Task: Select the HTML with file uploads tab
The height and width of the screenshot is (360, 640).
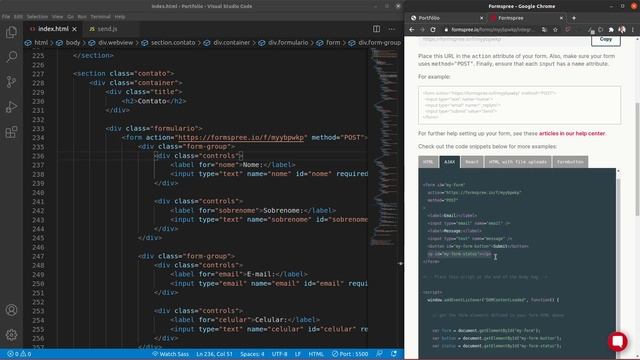Action: (518, 162)
